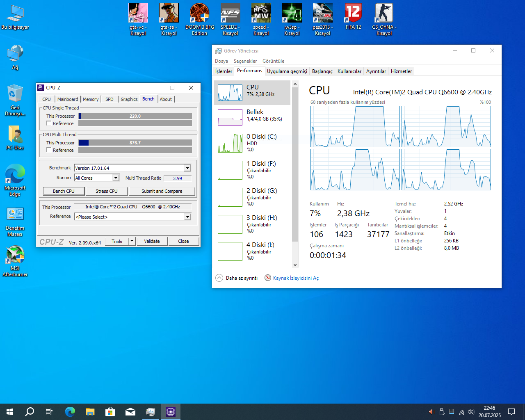525x420 pixels.
Task: Click Bench CPU button
Action: pyautogui.click(x=64, y=191)
